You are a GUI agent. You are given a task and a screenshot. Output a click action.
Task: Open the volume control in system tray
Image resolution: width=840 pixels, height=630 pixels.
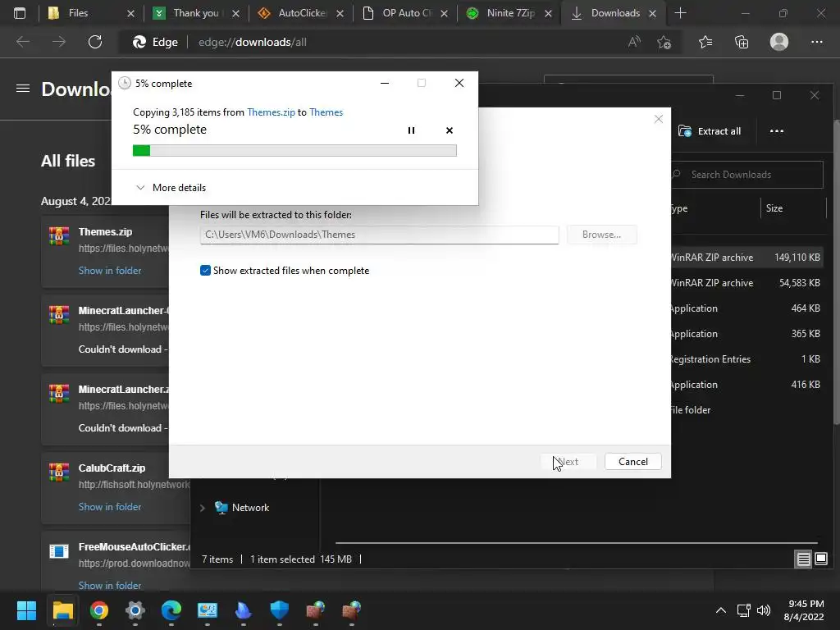[x=764, y=610]
